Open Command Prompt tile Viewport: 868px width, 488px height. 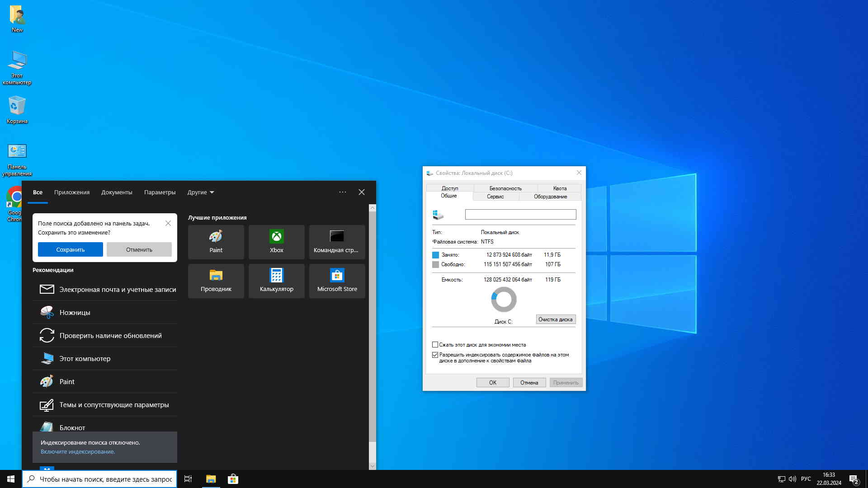(x=337, y=242)
